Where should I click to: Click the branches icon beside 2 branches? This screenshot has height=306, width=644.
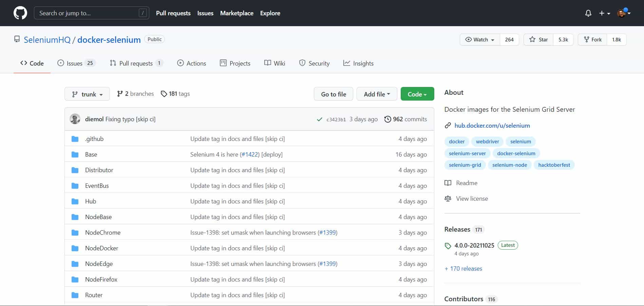coord(120,94)
